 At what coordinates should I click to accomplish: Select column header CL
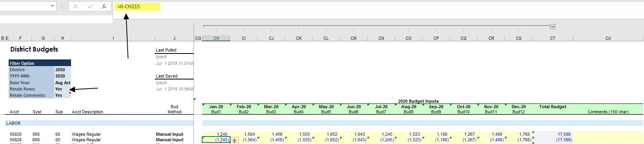pyautogui.click(x=326, y=38)
